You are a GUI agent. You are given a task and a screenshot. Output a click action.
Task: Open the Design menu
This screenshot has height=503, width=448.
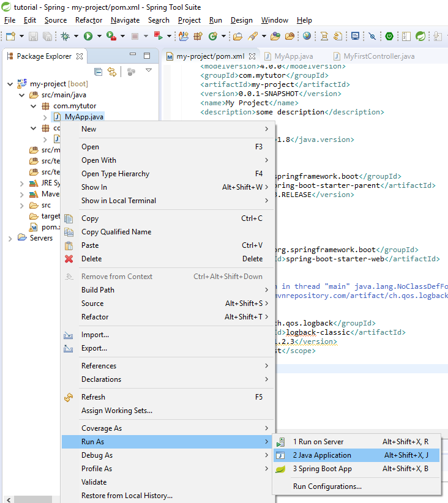(x=241, y=20)
